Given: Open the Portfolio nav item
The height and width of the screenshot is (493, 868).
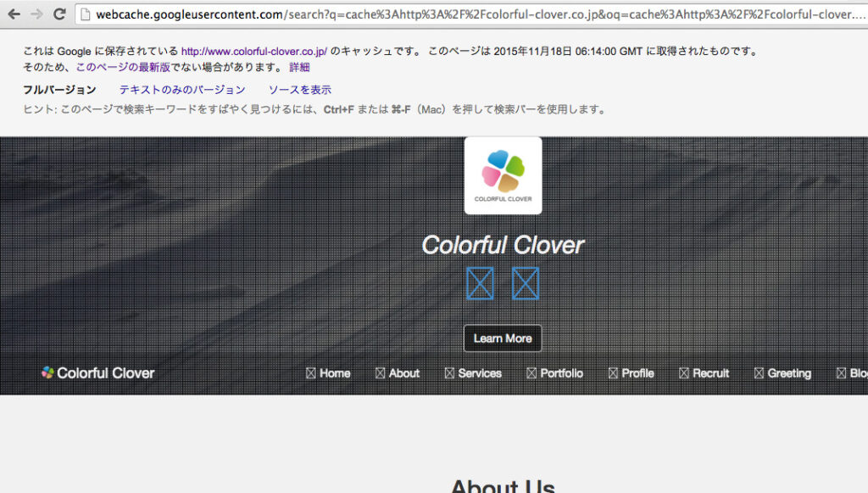Looking at the screenshot, I should coord(554,374).
